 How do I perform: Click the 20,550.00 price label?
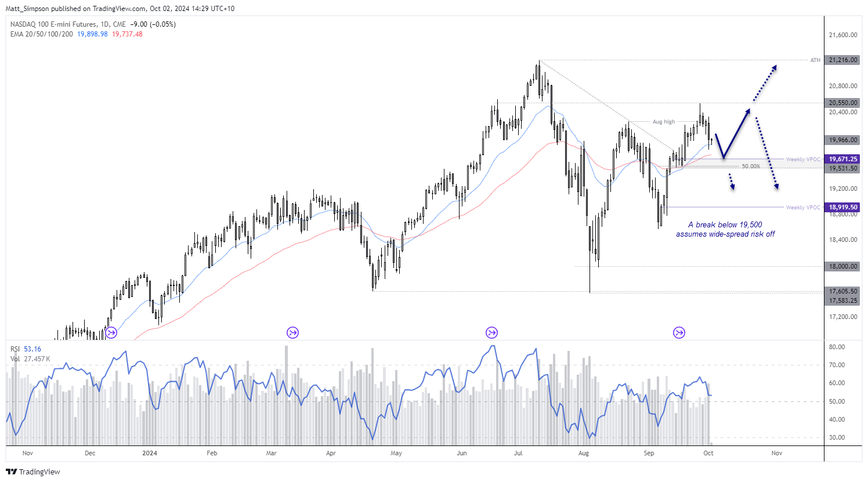click(x=843, y=103)
